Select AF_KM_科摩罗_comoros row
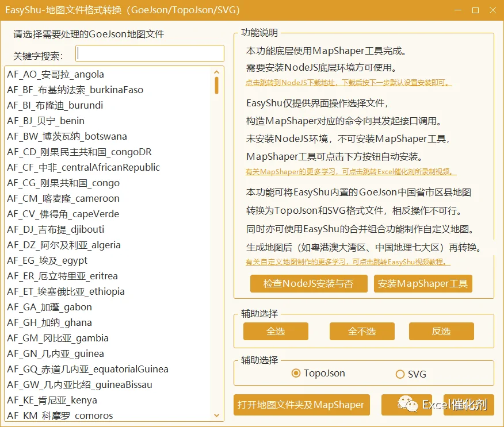Image resolution: width=504 pixels, height=427 pixels. (109, 415)
